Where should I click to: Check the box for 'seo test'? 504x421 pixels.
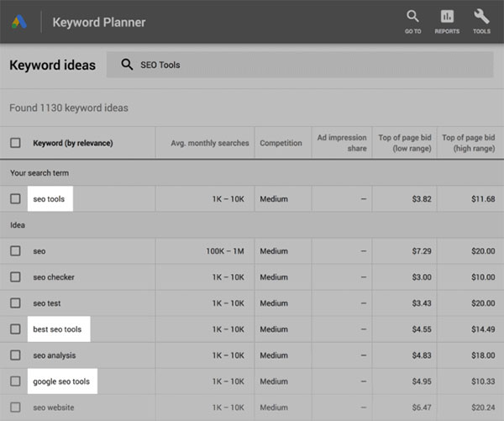click(x=15, y=303)
